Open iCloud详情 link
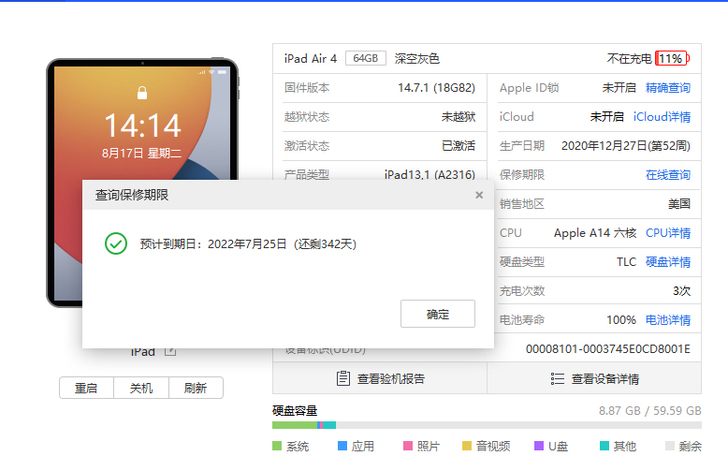This screenshot has height=471, width=728. coord(662,117)
